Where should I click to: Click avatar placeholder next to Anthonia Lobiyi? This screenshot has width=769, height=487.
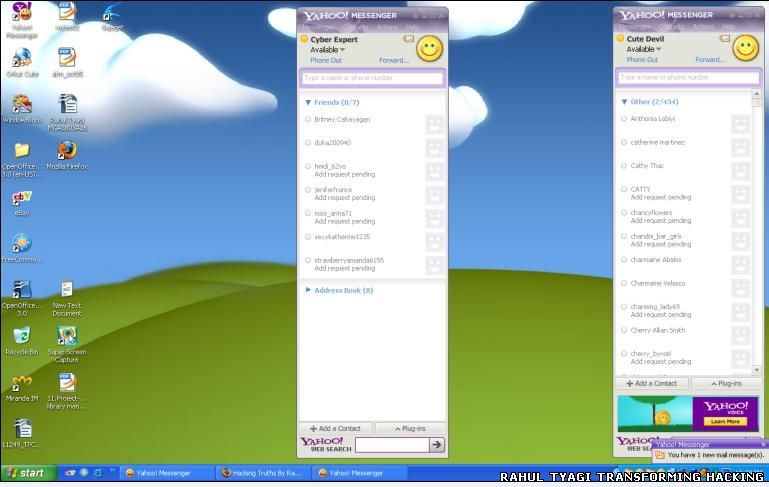pyautogui.click(x=741, y=124)
